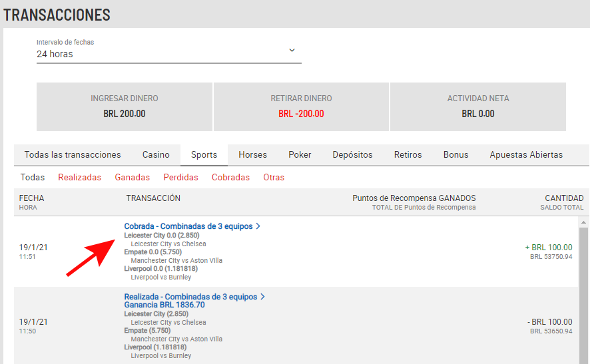Click chevron after Cobrada - Combinadas de 3 equipos
The image size is (590, 364).
coord(258,226)
